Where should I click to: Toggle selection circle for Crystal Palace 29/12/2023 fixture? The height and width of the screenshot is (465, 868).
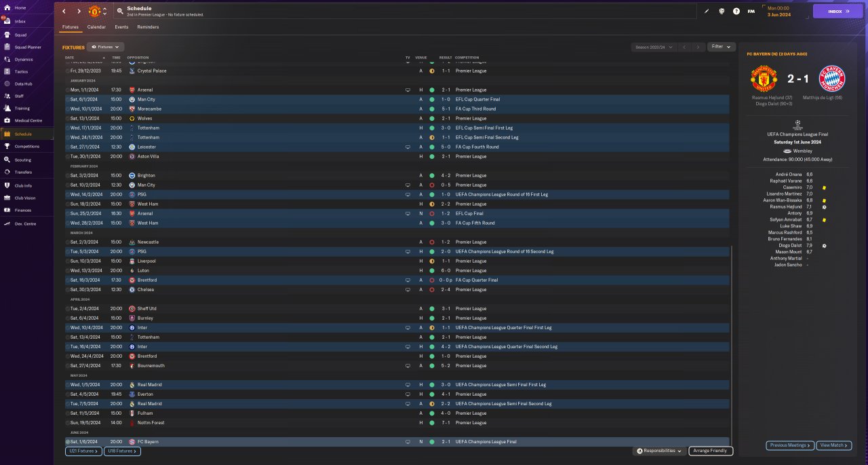[68, 71]
